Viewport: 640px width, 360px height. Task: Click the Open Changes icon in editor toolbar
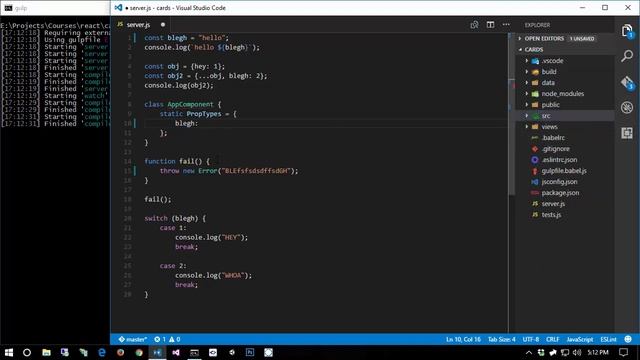[x=474, y=25]
